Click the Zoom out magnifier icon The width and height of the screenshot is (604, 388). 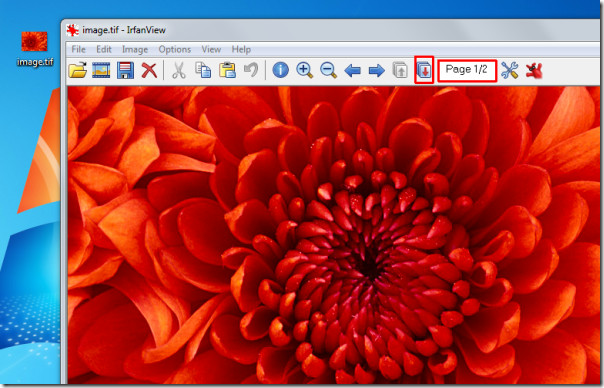click(x=329, y=70)
